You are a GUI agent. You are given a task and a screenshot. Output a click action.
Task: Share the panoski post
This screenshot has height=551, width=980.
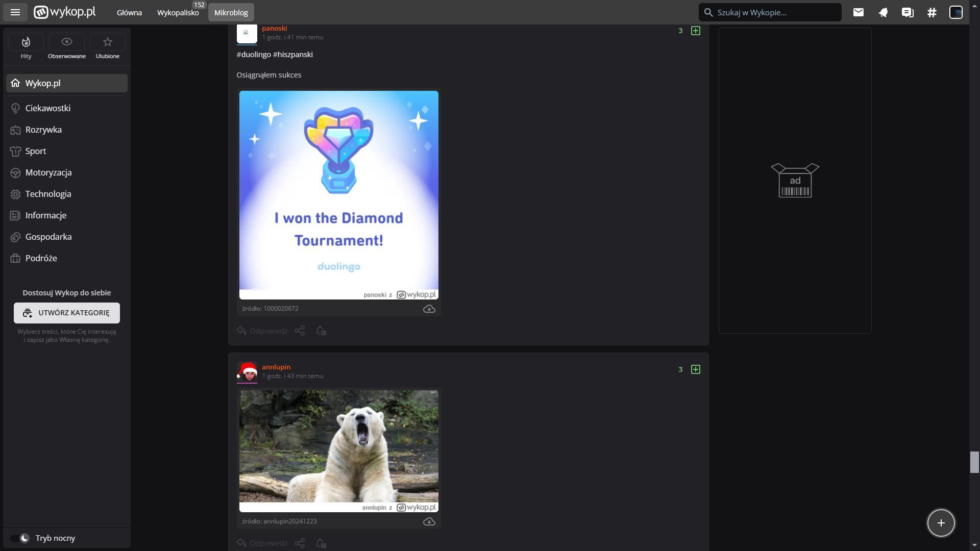[x=300, y=331]
